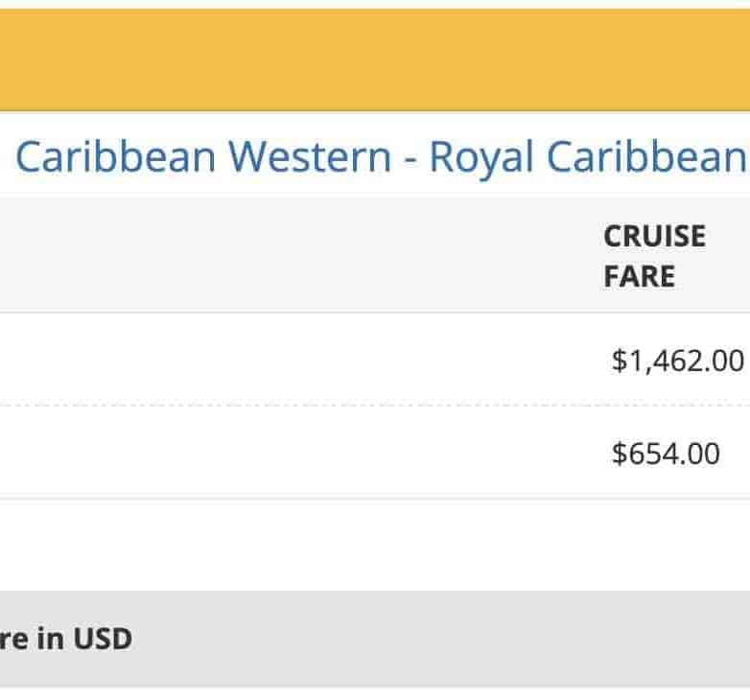The width and height of the screenshot is (750, 700).
Task: Click the gray table header row background
Action: click(288, 255)
